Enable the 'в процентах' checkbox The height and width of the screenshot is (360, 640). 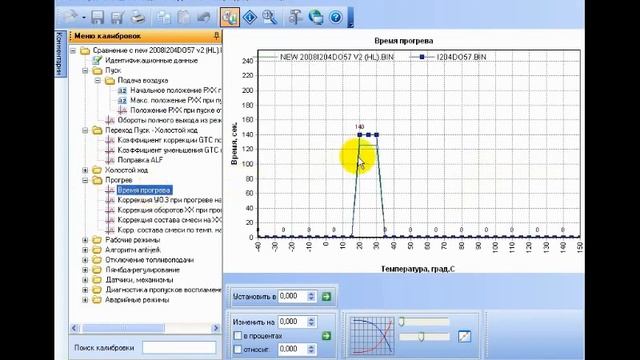[238, 336]
